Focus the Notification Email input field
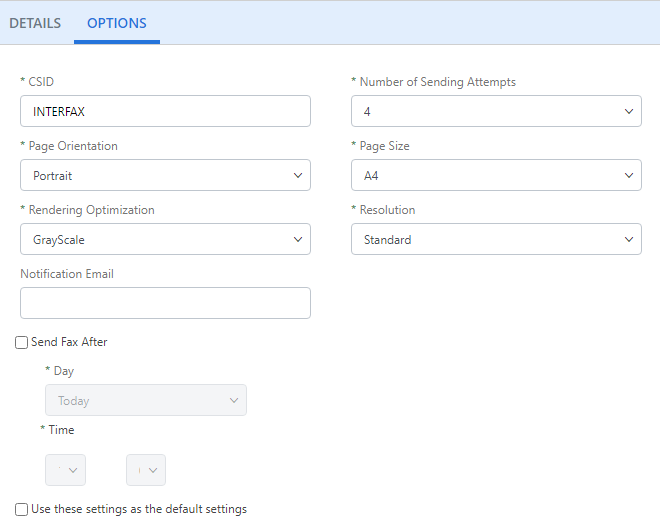 coord(165,303)
